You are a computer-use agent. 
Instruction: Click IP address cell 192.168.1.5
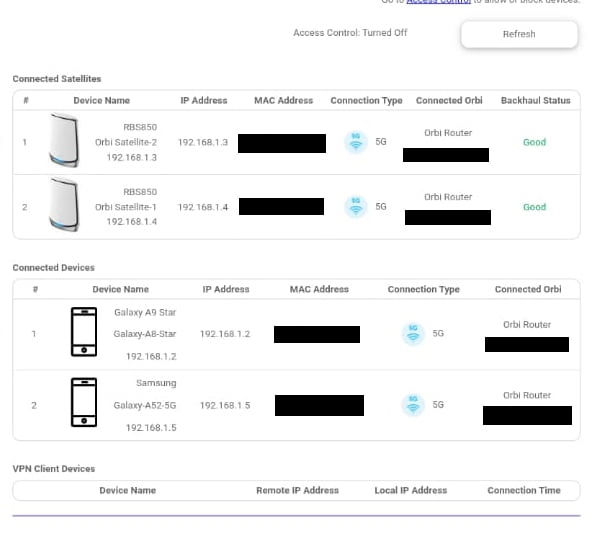click(x=225, y=405)
